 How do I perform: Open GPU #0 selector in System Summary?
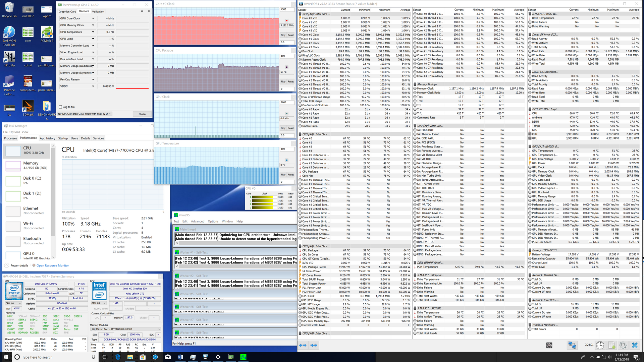point(99,303)
